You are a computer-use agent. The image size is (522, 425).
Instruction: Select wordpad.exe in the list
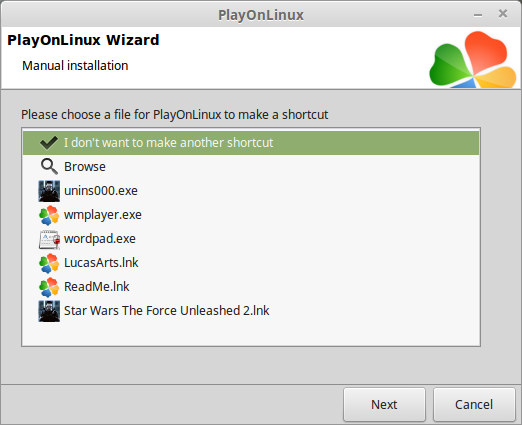[251, 239]
